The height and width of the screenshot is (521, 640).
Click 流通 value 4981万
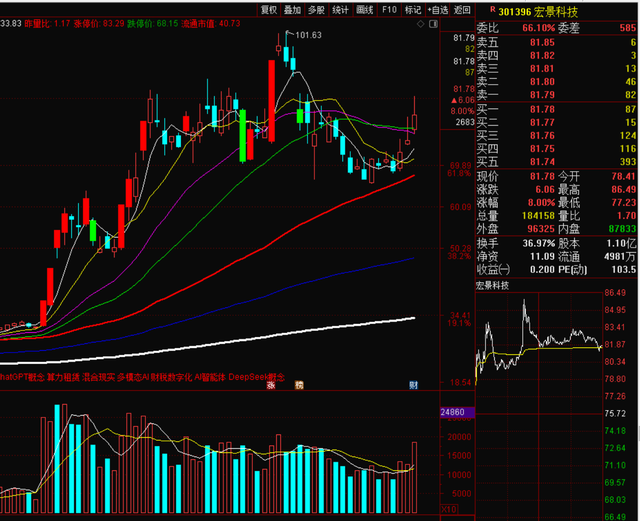coord(620,256)
